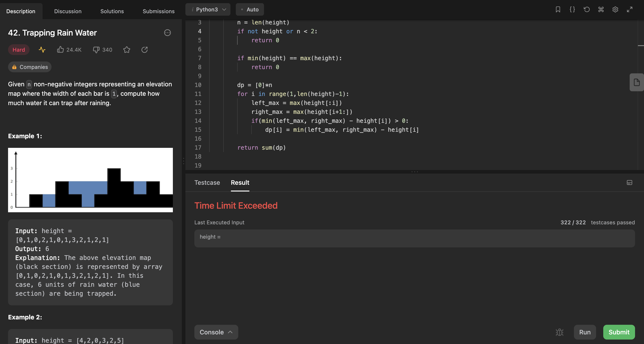Click the curly braces format code icon
Screen dimensions: 644x344
pyautogui.click(x=572, y=9)
